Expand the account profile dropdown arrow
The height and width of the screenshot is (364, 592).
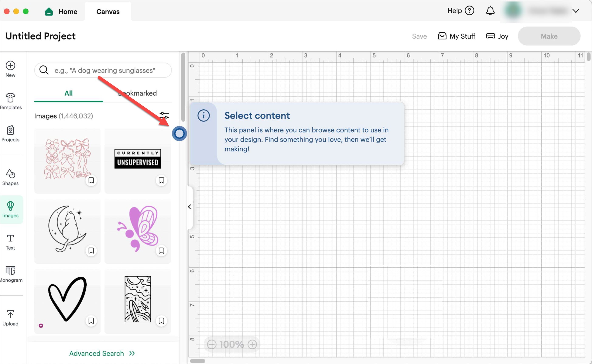(x=576, y=11)
